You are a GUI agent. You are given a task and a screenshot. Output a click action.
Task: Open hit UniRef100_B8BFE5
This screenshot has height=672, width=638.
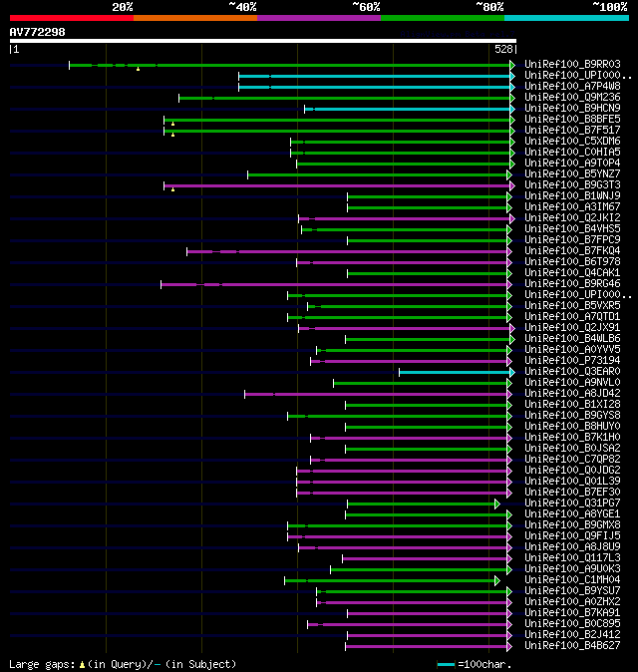pos(572,119)
